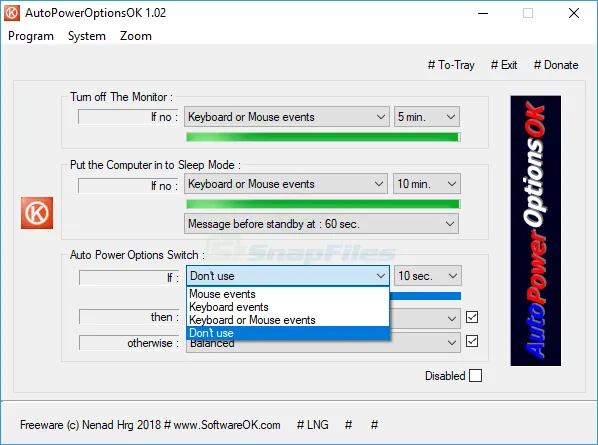Click the first lone # after LNG

(x=348, y=425)
